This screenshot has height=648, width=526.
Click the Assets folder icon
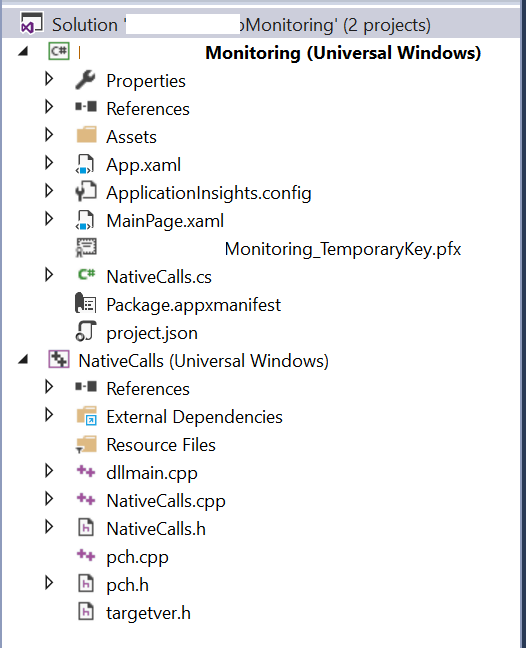(x=86, y=136)
